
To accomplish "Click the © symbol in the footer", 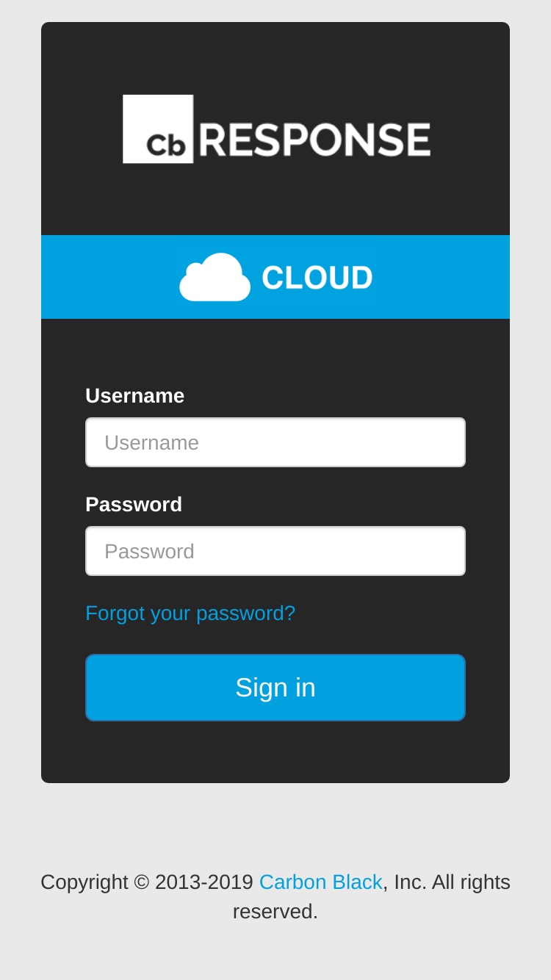I will (142, 882).
